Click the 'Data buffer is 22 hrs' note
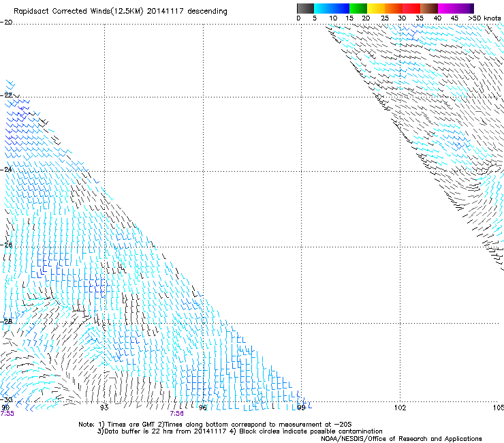Screen dimensions: 504x443 point(240,431)
